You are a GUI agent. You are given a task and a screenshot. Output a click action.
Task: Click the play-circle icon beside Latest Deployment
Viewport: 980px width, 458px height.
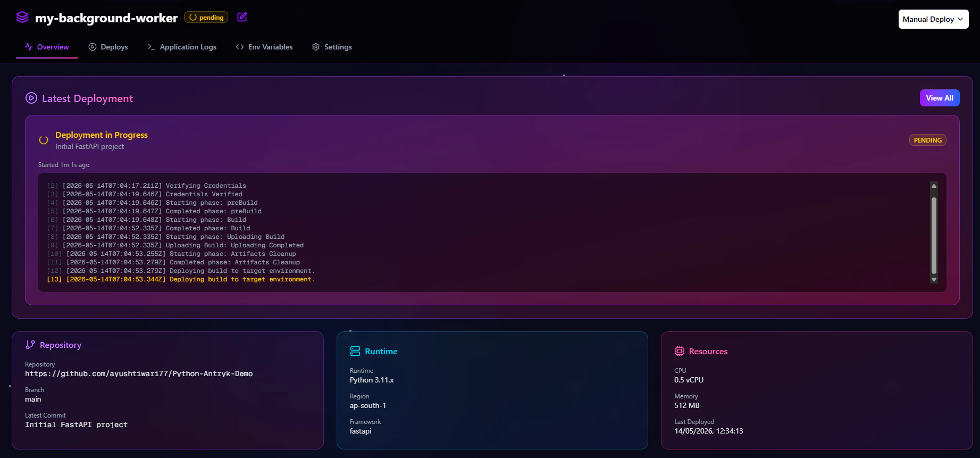31,98
